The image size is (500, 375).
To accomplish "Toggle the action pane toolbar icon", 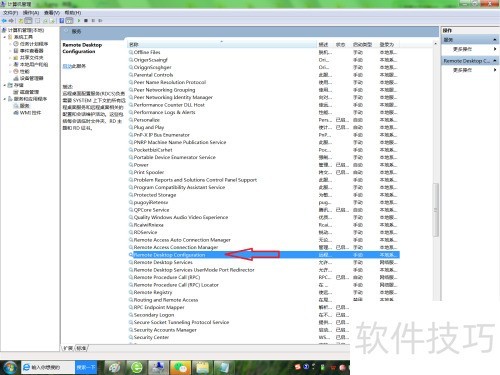I will click(69, 21).
